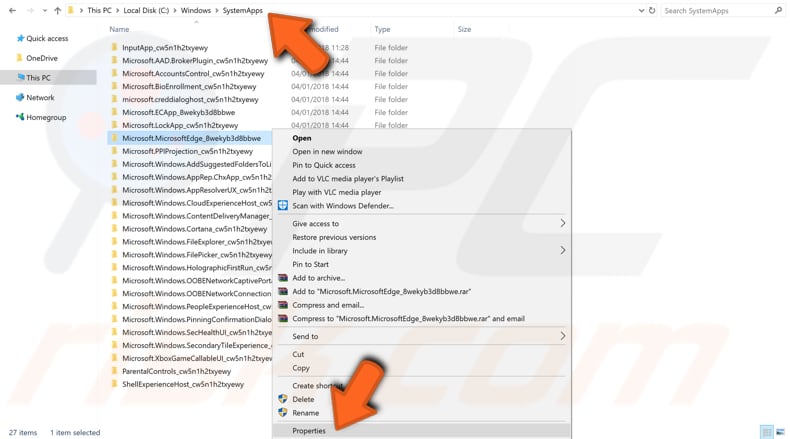Choose Pin to Start
Viewport: 790px width, 439px height.
pos(310,265)
